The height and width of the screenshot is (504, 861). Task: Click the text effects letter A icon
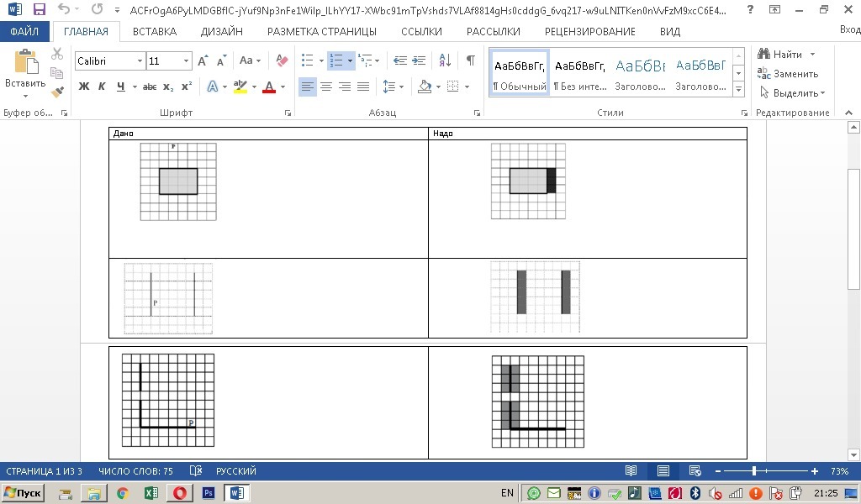coord(212,87)
